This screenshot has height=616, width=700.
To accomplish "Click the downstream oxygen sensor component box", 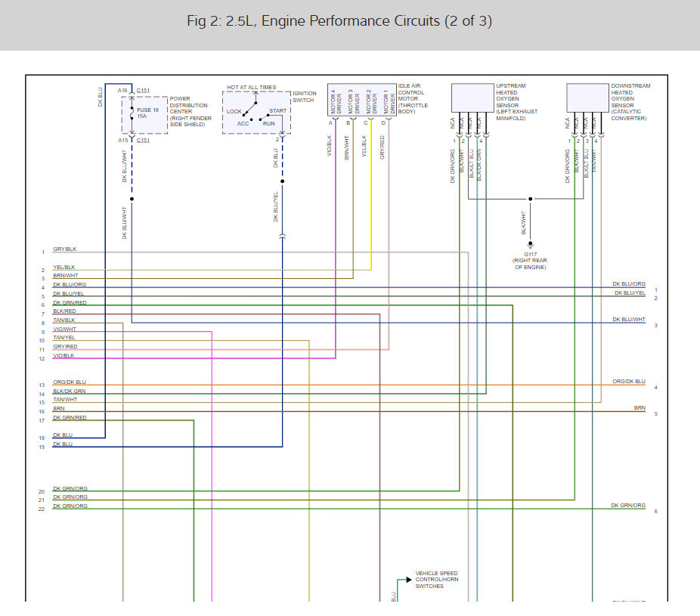I will (x=587, y=98).
